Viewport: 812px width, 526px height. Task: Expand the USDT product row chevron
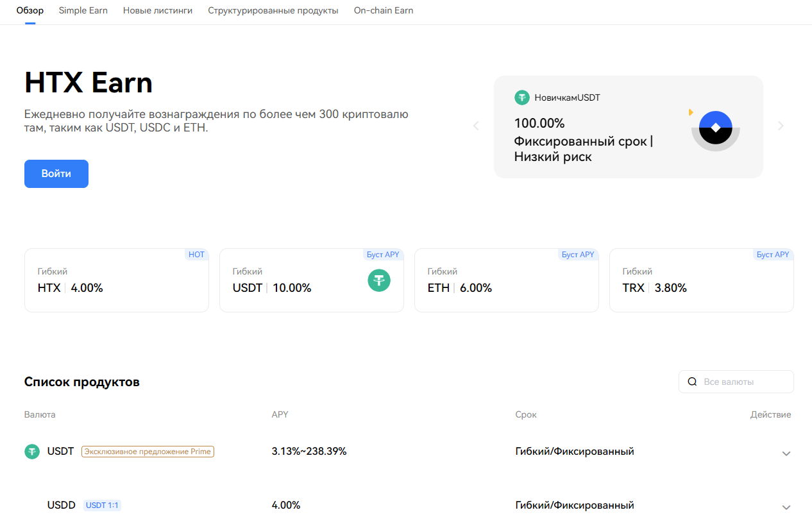coord(786,454)
